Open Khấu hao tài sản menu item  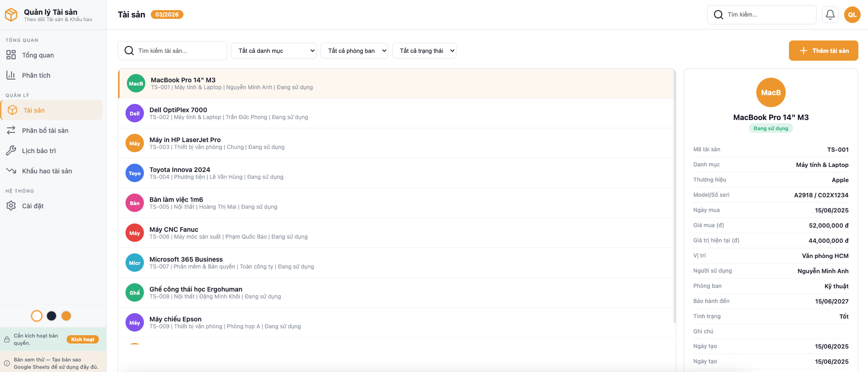click(47, 171)
